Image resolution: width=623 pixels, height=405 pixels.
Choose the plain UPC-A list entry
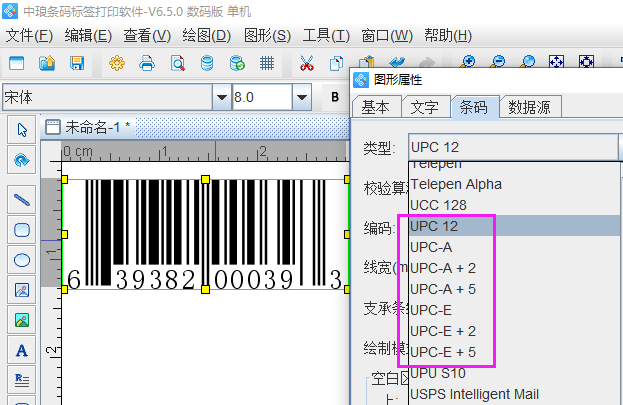pyautogui.click(x=514, y=247)
